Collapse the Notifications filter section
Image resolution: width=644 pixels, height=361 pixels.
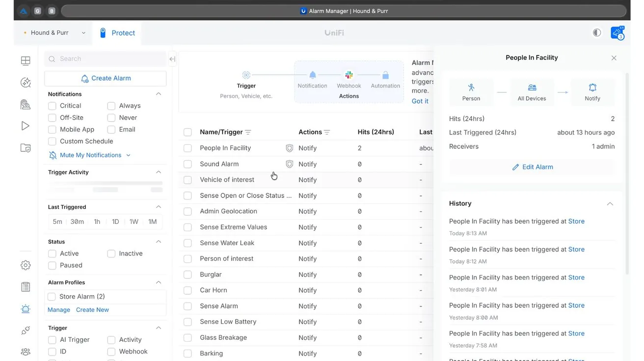tap(159, 94)
